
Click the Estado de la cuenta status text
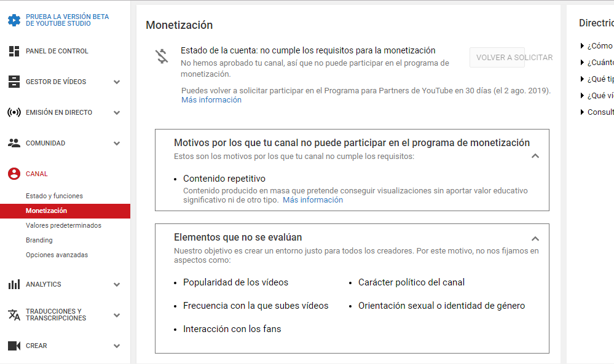[308, 50]
